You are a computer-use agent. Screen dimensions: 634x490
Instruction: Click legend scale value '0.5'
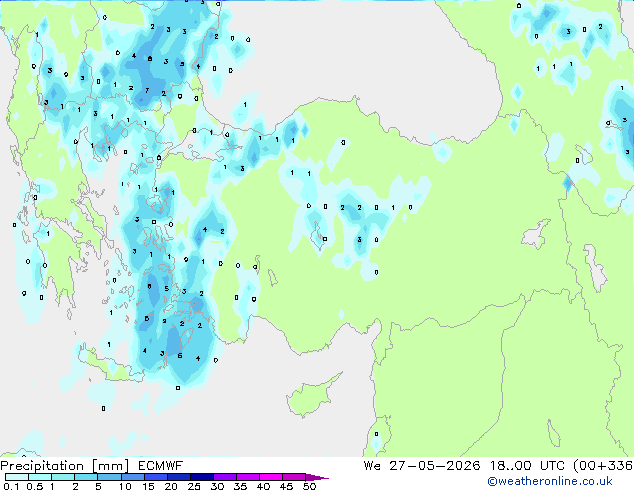pyautogui.click(x=35, y=486)
